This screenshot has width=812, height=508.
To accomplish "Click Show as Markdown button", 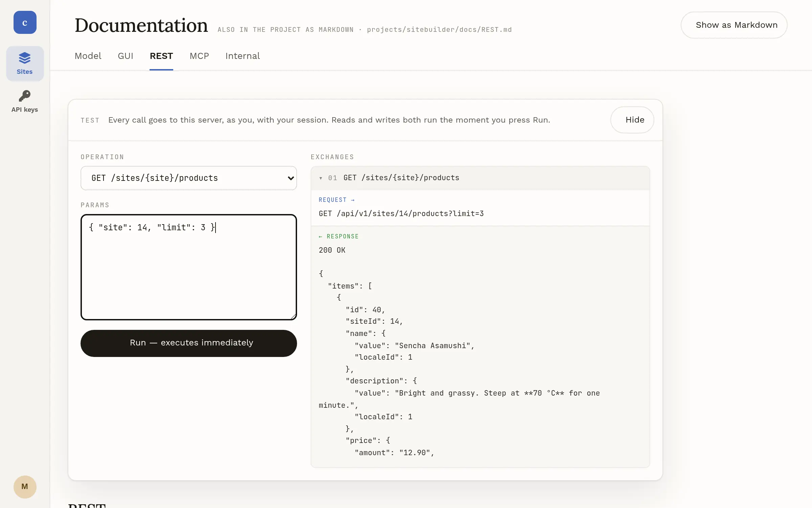I will tap(734, 25).
